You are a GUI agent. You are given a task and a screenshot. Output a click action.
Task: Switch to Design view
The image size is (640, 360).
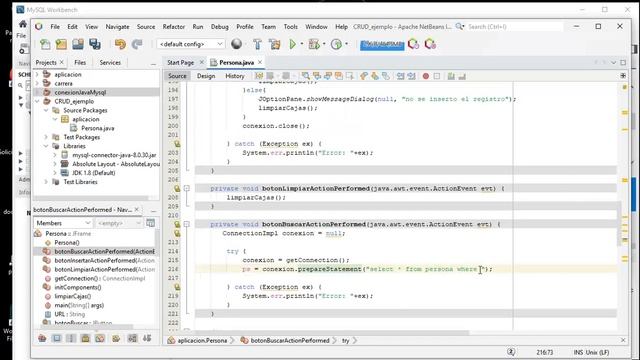point(206,76)
